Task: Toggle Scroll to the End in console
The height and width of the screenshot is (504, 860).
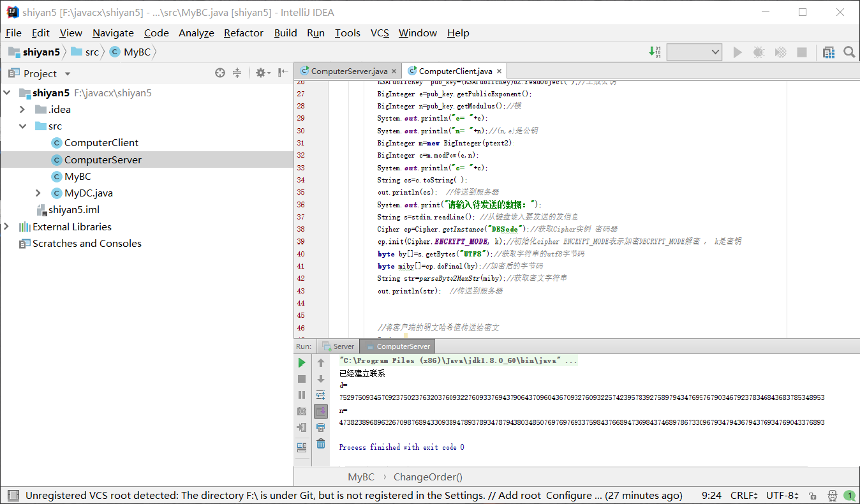Action: [x=321, y=411]
